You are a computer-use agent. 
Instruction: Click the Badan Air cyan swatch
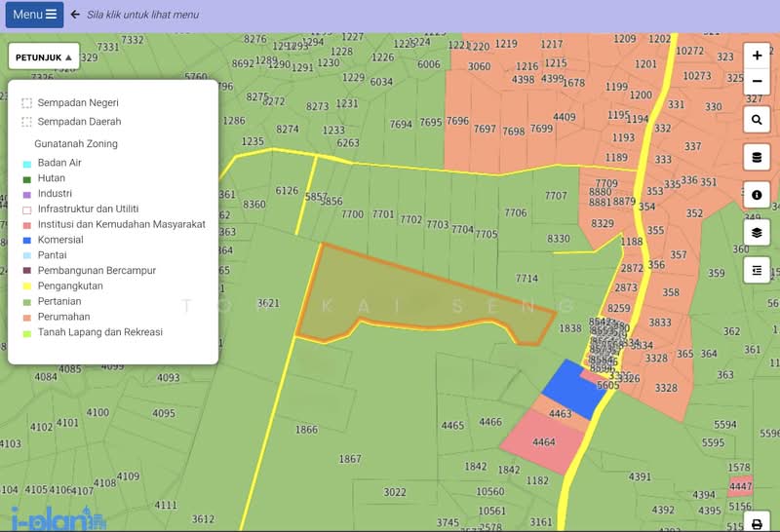coord(27,164)
